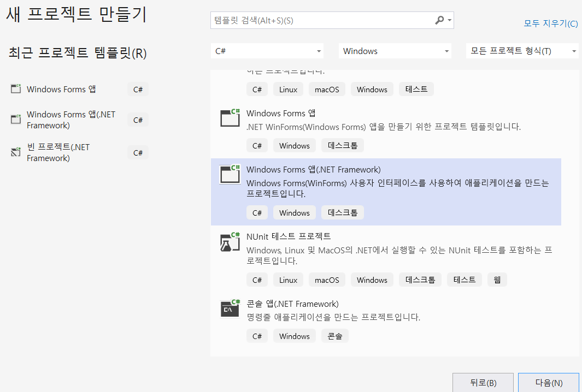Click 명령줄 애플리케이션을 만드는 description text
This screenshot has height=392, width=582.
[333, 317]
